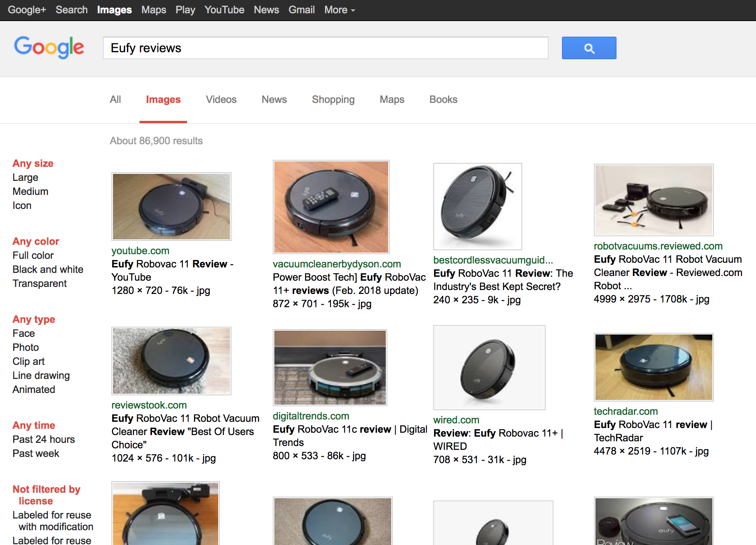Filter by Past week
756x545 pixels.
(36, 453)
